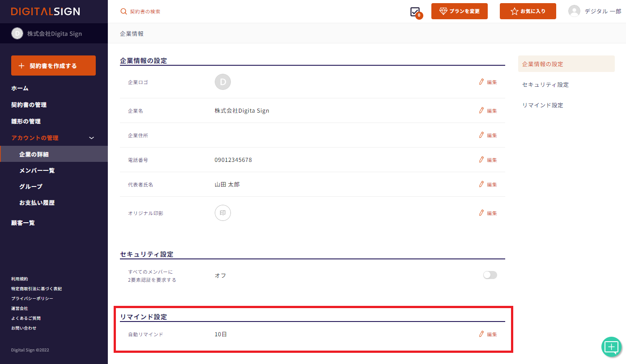The height and width of the screenshot is (364, 626).
Task: Click the edit pencil for 自動リマインド
Action: (481, 334)
